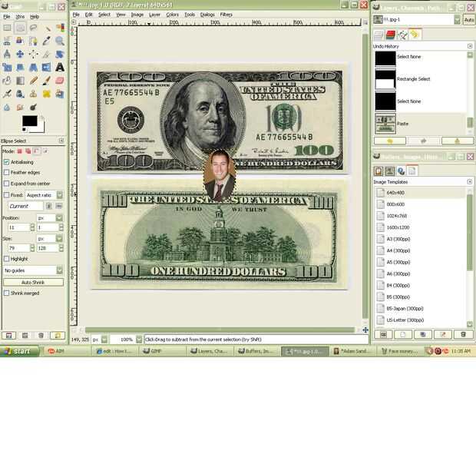Select the Rectangle Select tool in toolbox

(x=7, y=28)
